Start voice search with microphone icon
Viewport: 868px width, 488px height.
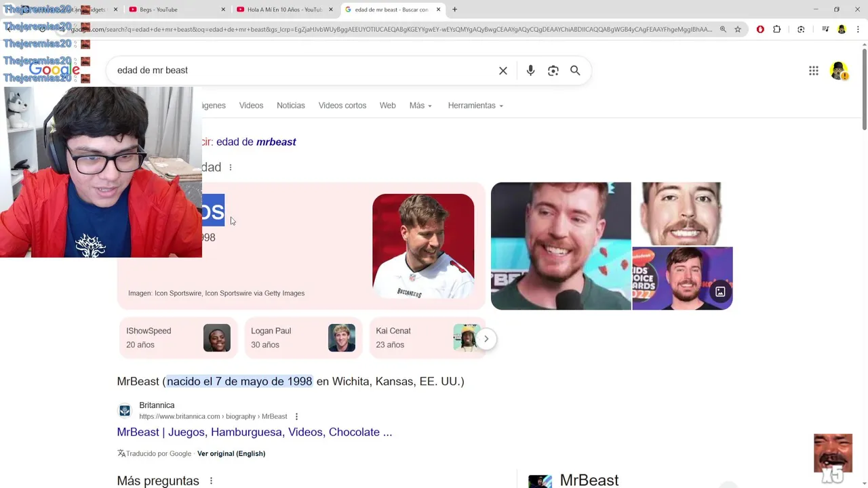(x=530, y=70)
